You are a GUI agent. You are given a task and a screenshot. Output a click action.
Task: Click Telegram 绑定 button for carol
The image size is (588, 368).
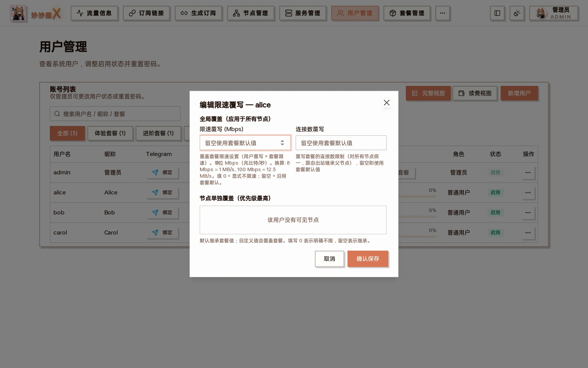point(163,233)
